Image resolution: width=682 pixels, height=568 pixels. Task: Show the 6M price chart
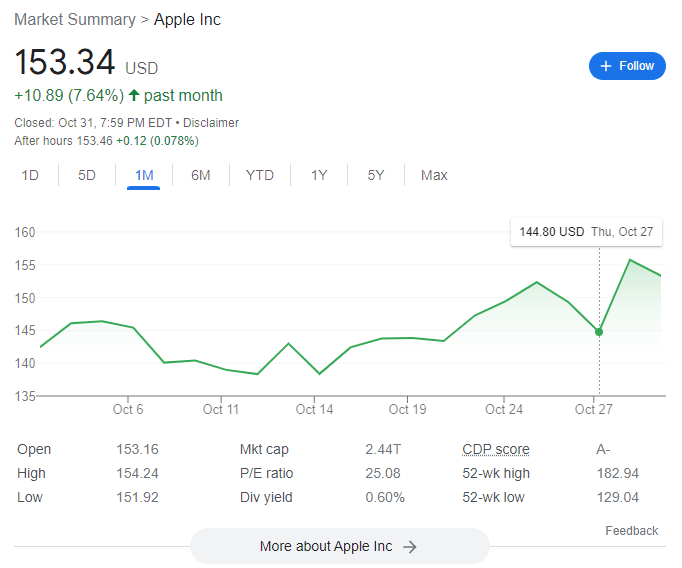pyautogui.click(x=201, y=175)
